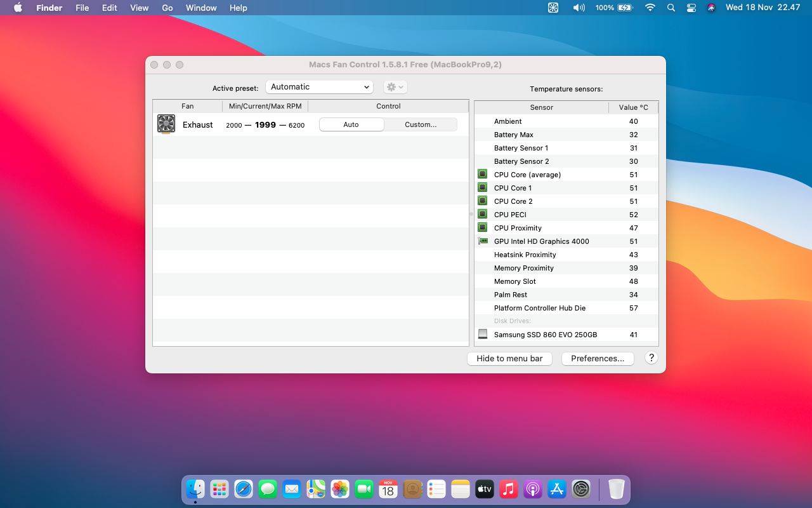Open the volume control in the menu bar
This screenshot has width=812, height=508.
(x=579, y=8)
